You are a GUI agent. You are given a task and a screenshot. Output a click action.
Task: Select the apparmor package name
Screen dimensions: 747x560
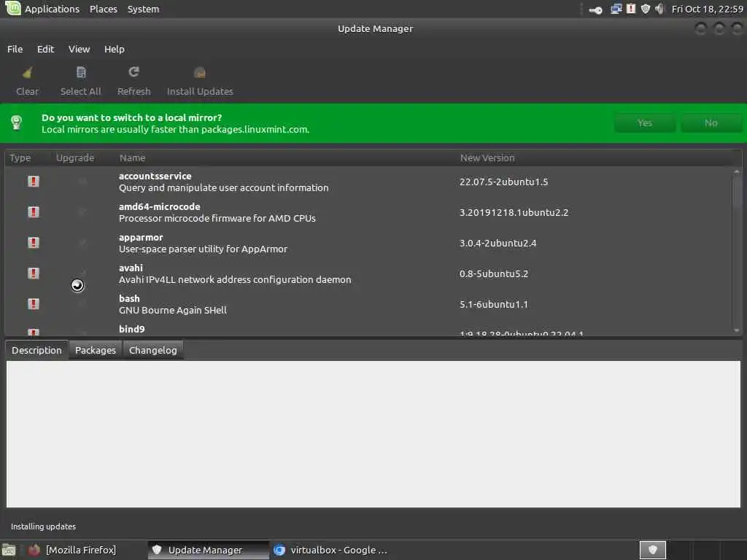point(141,237)
